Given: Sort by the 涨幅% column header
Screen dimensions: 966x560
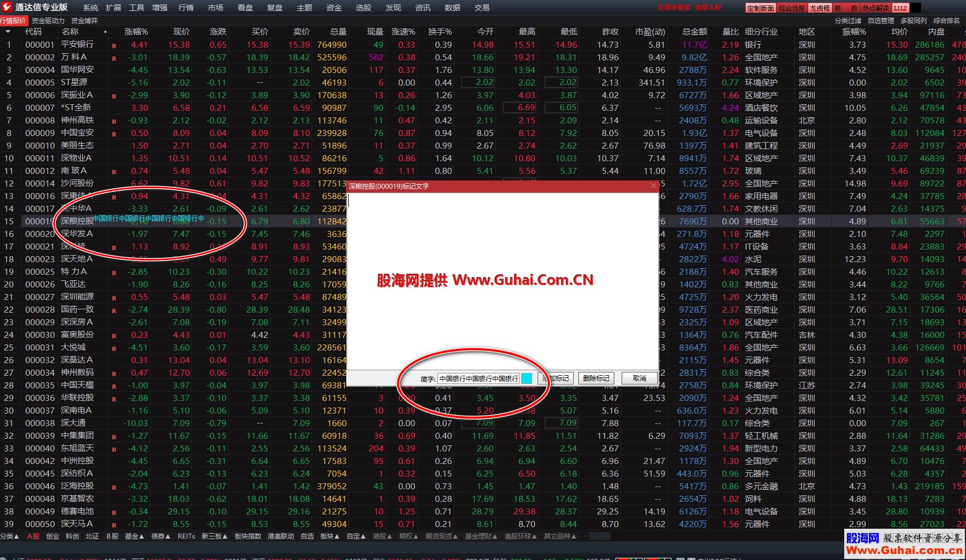Looking at the screenshot, I should click(136, 32).
